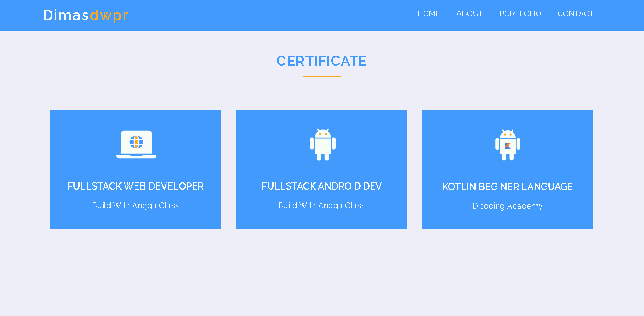
Task: Go to the HOME nav item
Action: [429, 14]
